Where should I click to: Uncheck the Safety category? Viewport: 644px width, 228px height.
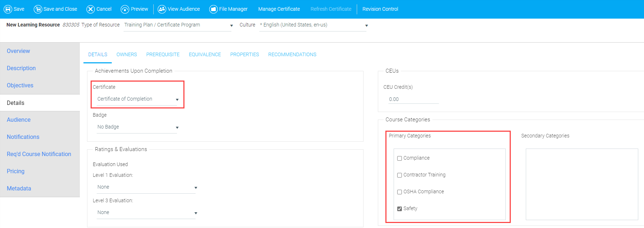[x=399, y=209]
